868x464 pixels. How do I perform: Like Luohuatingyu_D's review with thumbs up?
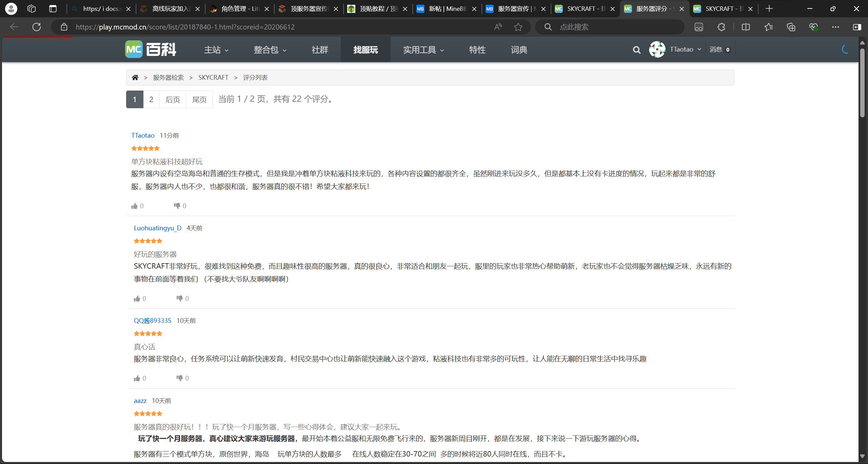(137, 298)
